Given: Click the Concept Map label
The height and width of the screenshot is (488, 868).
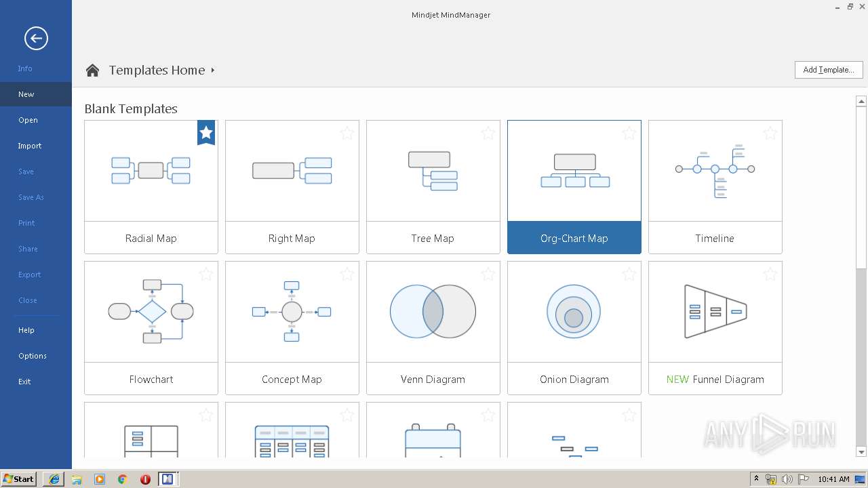Looking at the screenshot, I should pos(292,380).
